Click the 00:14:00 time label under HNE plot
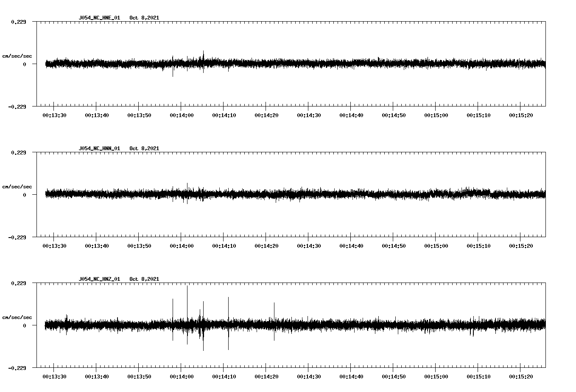576x392 pixels. coord(182,115)
